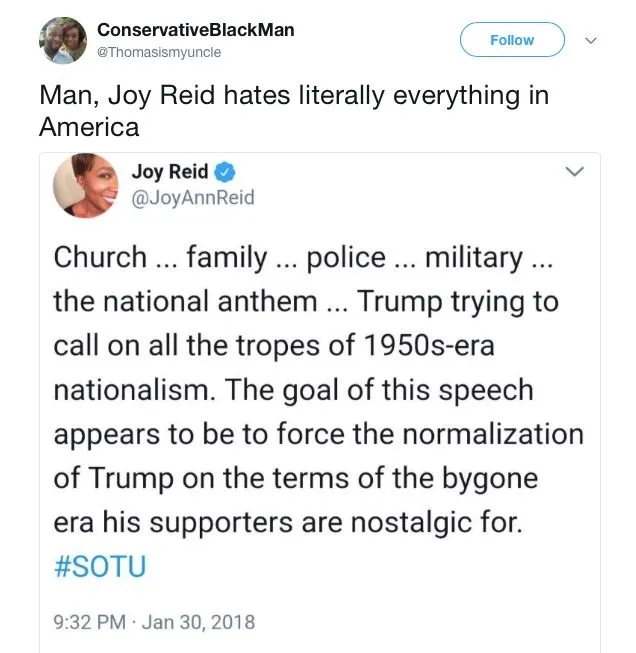Click the Joy Reid display name
Viewport: 636px width, 653px height.
[x=170, y=172]
